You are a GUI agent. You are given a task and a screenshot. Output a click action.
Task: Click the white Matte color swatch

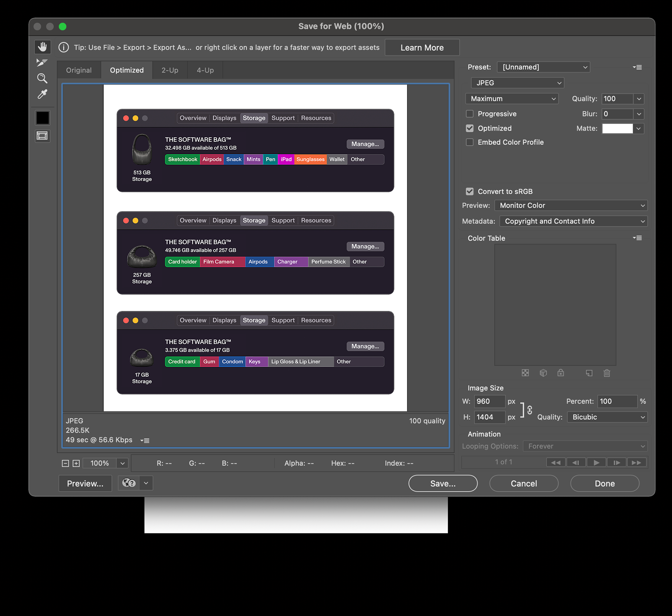pyautogui.click(x=617, y=128)
